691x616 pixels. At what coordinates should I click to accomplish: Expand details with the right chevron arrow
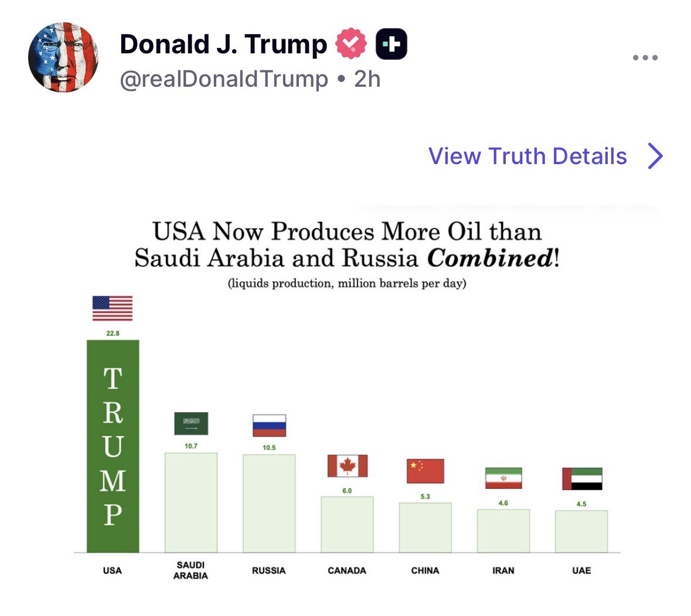[656, 156]
